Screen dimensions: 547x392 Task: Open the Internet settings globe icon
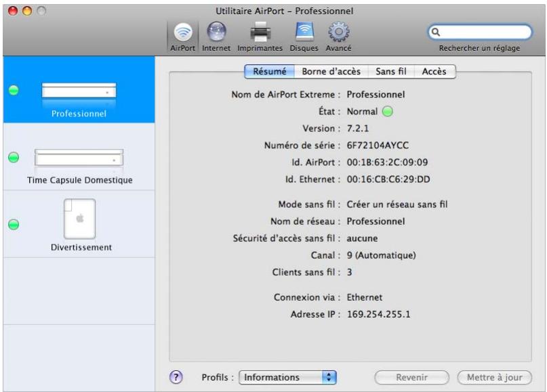216,32
